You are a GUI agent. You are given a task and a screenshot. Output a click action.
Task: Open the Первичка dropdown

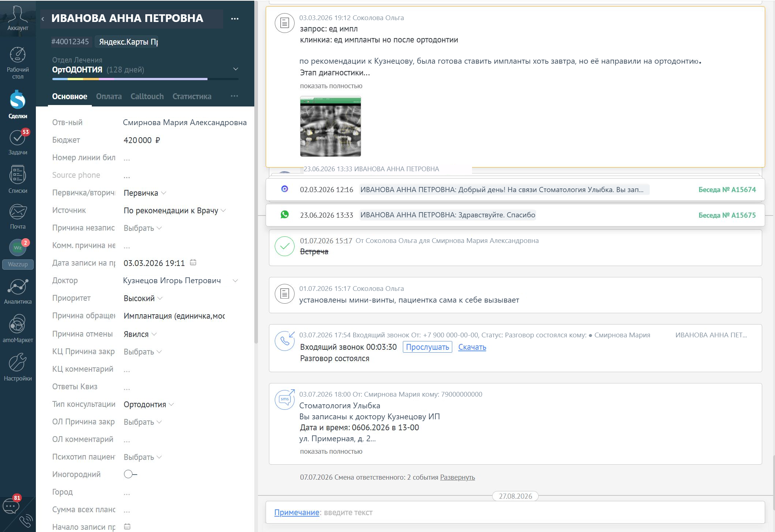(x=145, y=193)
